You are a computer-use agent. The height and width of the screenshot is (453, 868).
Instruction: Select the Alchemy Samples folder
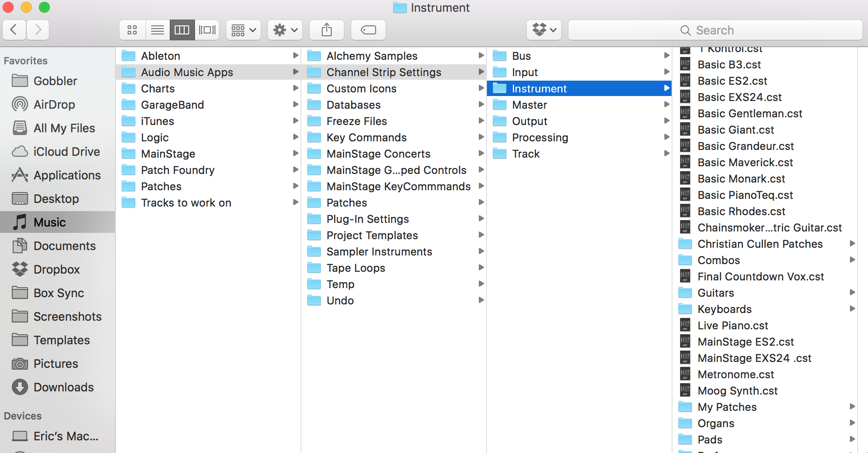(394, 56)
